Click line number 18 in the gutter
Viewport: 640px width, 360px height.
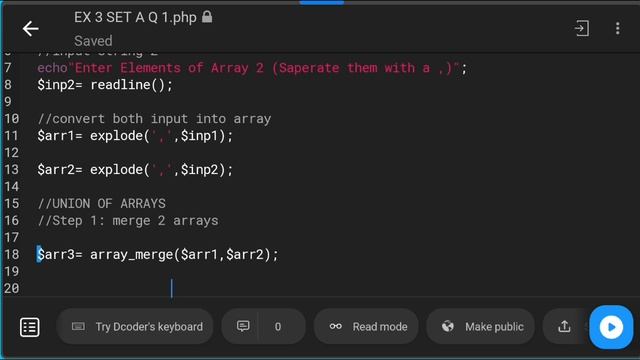11,254
